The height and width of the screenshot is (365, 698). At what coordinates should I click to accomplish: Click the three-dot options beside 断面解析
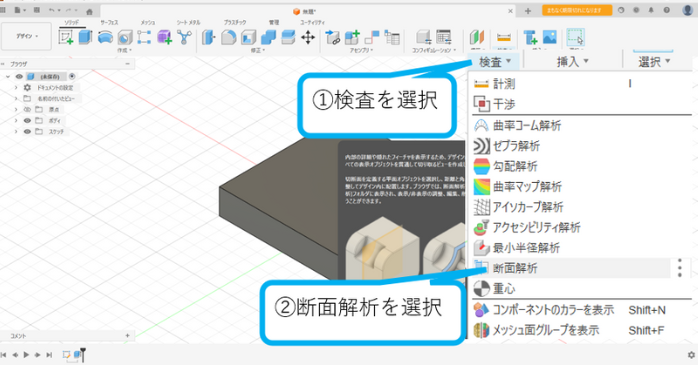pos(680,268)
